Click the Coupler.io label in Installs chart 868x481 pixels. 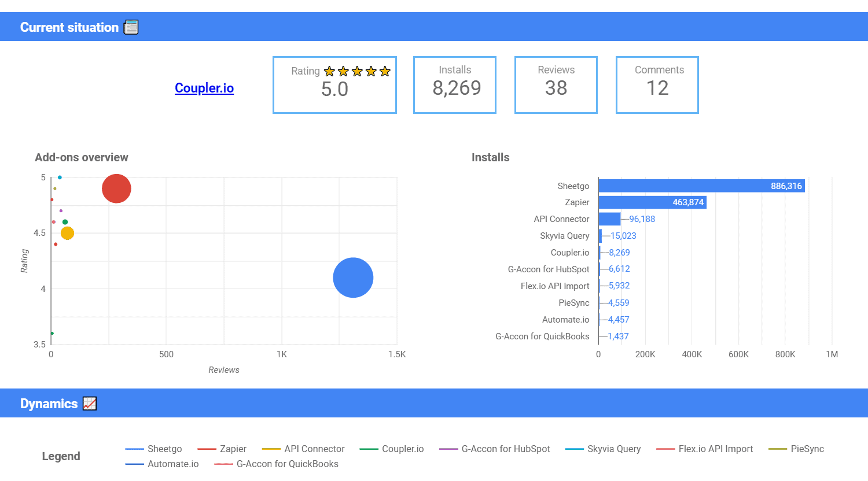570,253
